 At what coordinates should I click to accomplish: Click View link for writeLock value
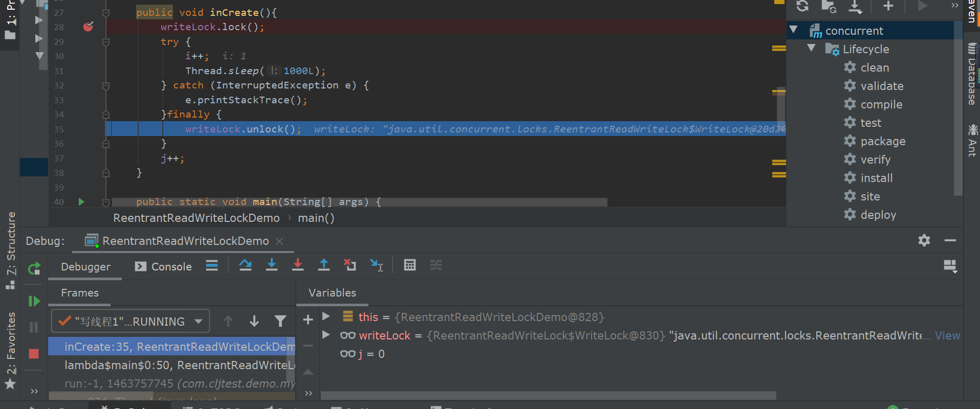tap(947, 335)
